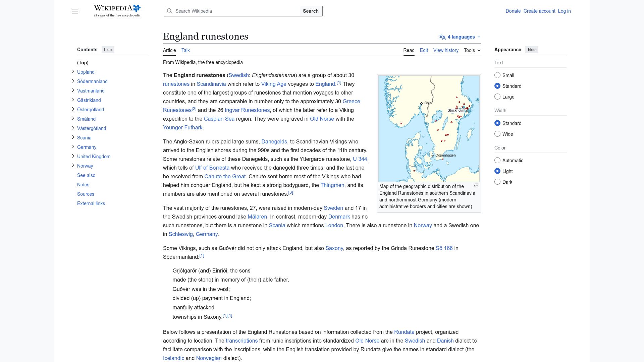Select the Article tab
The height and width of the screenshot is (362, 644).
pos(169,50)
